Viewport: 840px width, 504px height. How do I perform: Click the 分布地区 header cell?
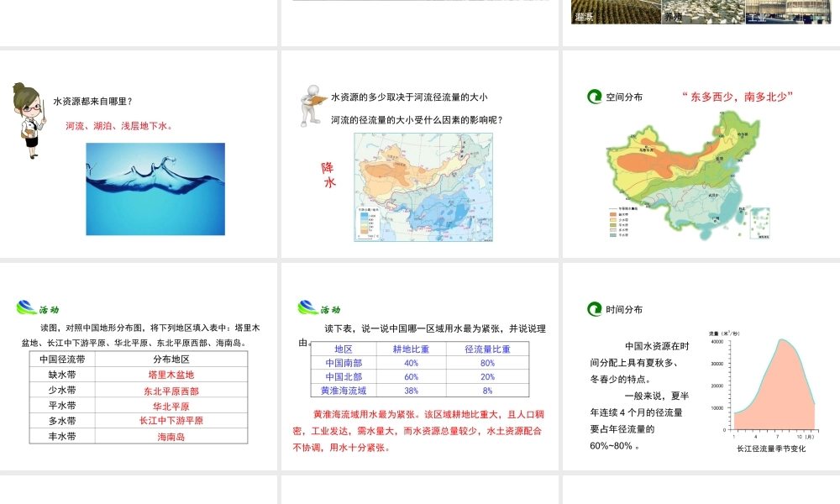tap(171, 359)
